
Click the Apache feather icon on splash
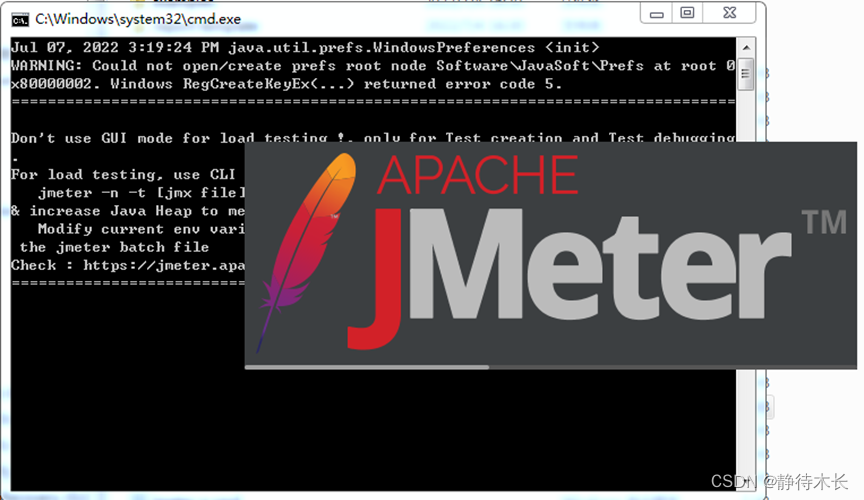click(x=306, y=252)
